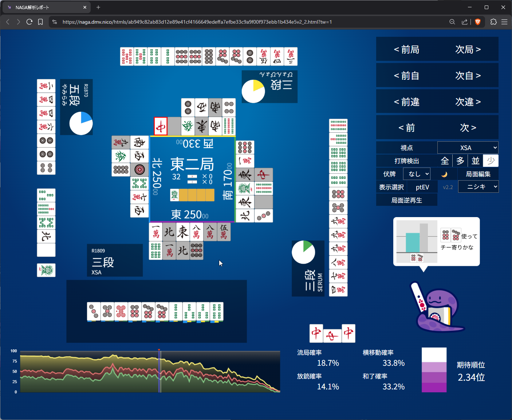
Task: Select the 全 detection level option
Action: [x=445, y=161]
